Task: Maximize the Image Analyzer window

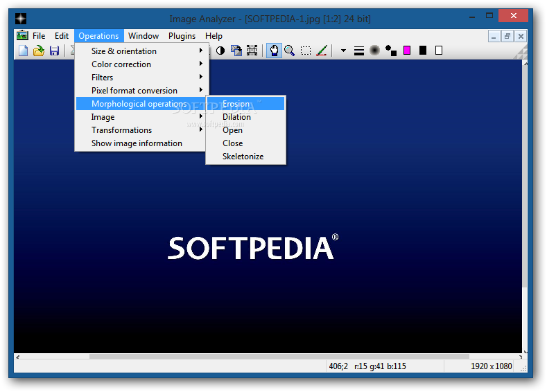Action: pos(489,16)
